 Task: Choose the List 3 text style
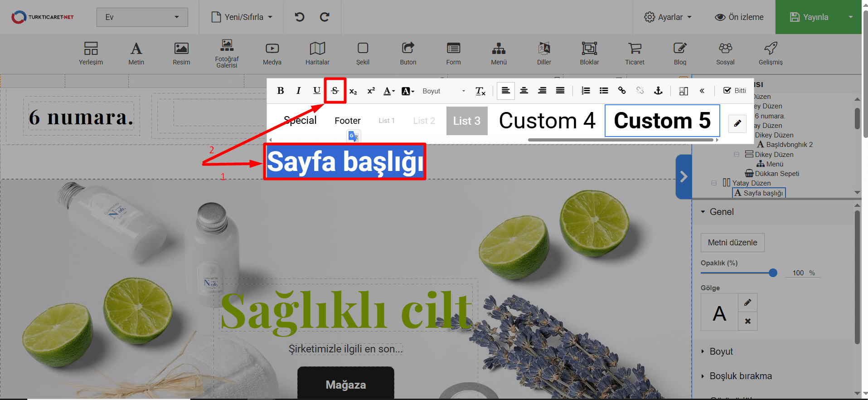click(467, 121)
